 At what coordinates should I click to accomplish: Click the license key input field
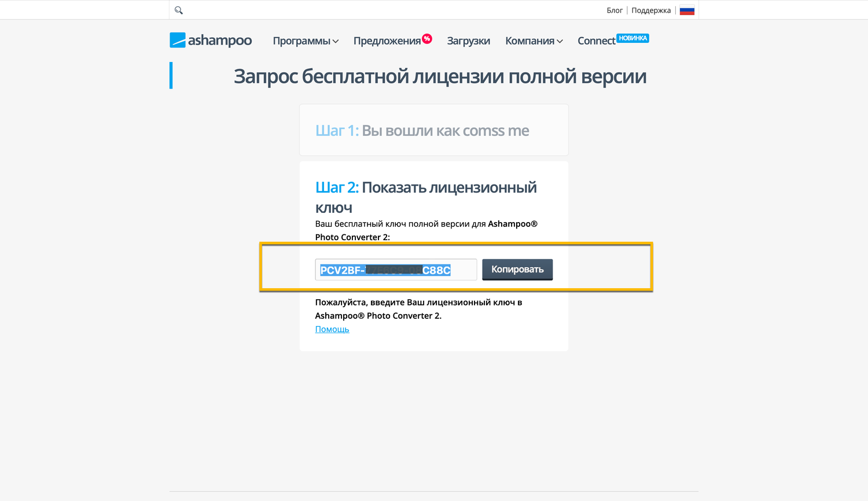coord(396,270)
